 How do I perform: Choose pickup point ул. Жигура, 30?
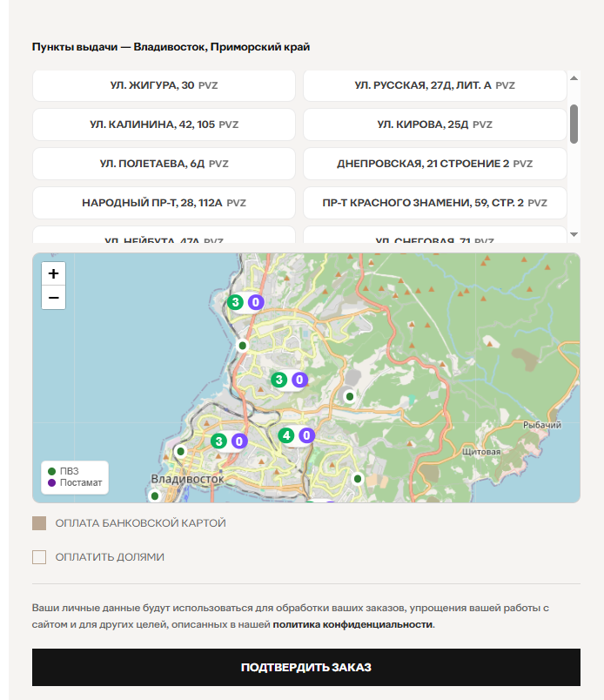coord(164,85)
